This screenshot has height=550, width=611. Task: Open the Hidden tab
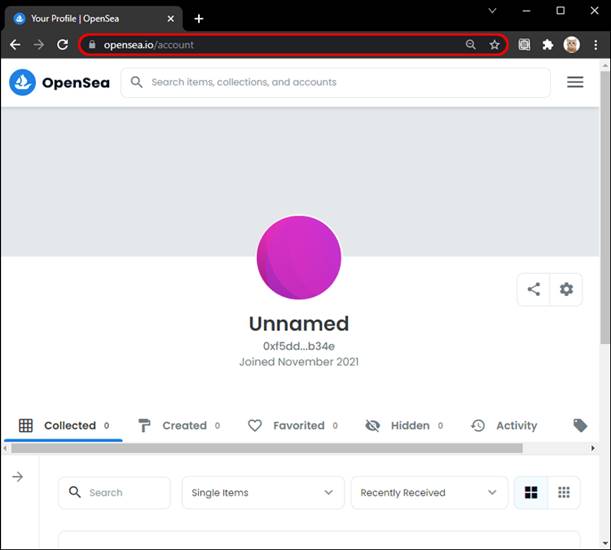pyautogui.click(x=403, y=425)
